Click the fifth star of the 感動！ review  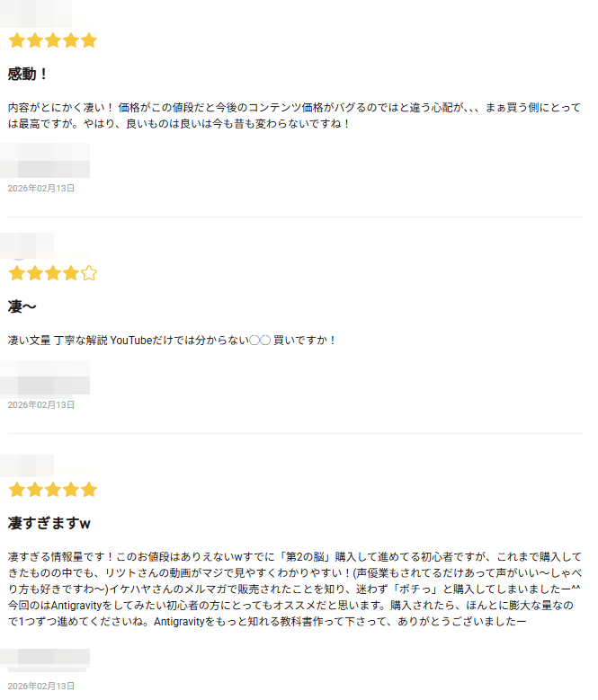click(88, 40)
